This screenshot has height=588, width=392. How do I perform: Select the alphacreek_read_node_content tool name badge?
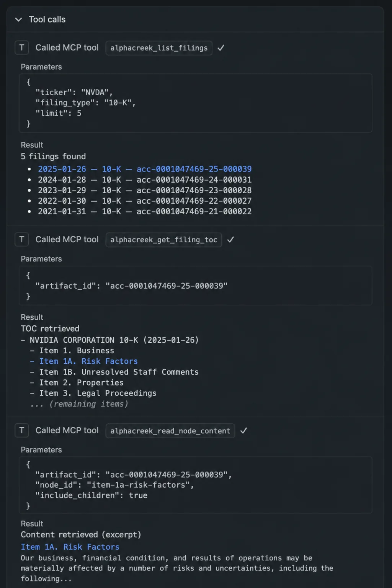click(170, 431)
